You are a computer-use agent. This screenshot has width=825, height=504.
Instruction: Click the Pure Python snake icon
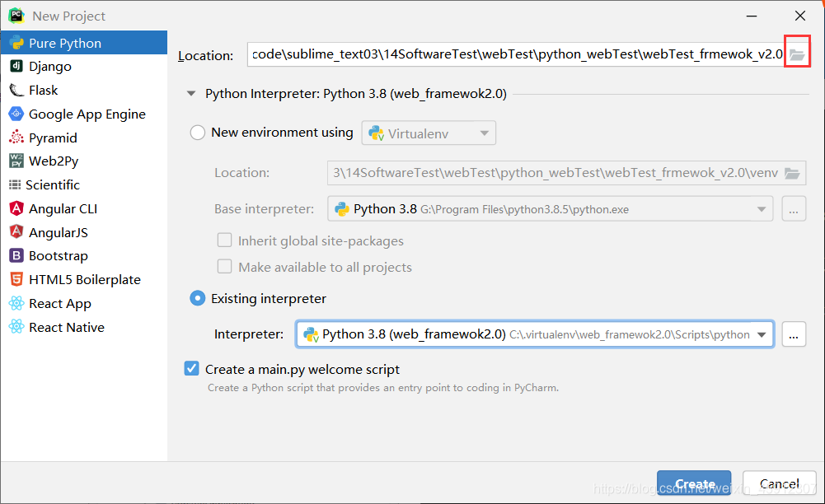pyautogui.click(x=16, y=43)
